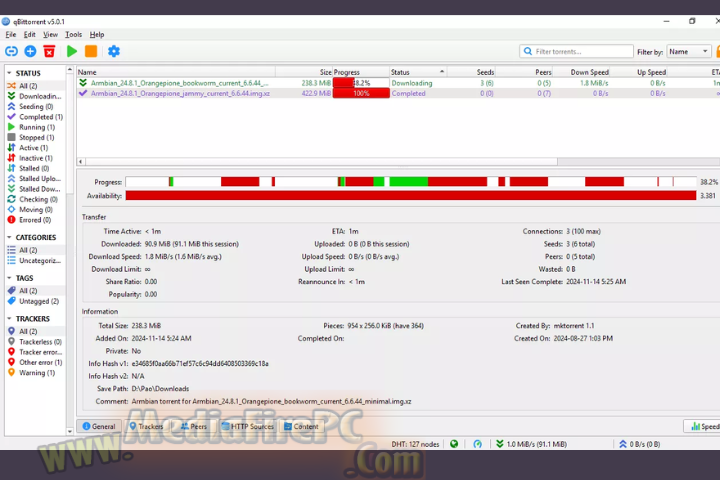Open the Filter by Name dropdown
Image resolution: width=720 pixels, height=480 pixels.
[x=689, y=52]
